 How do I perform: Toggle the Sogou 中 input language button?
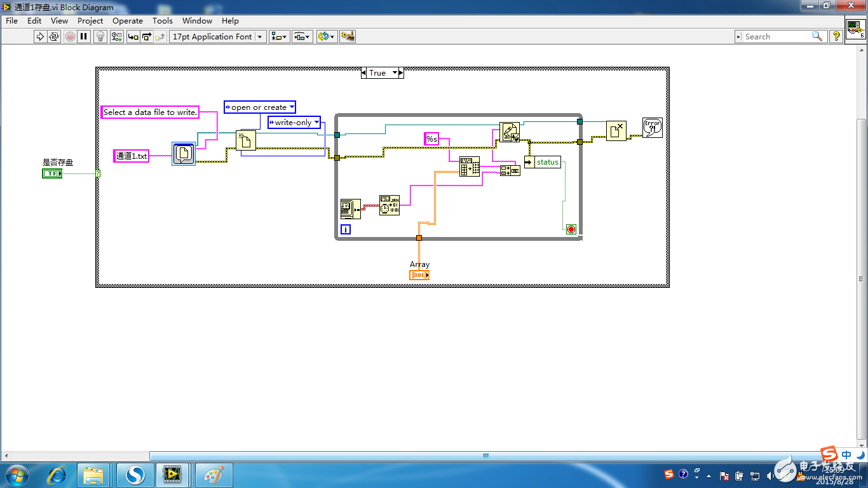tap(846, 454)
